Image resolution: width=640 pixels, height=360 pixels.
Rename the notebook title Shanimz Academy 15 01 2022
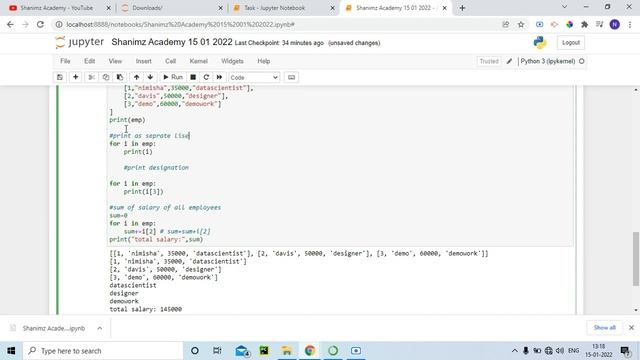[172, 42]
